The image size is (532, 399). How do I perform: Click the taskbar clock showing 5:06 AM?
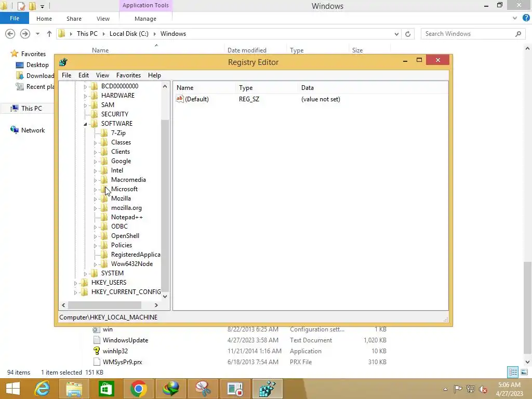pyautogui.click(x=509, y=385)
